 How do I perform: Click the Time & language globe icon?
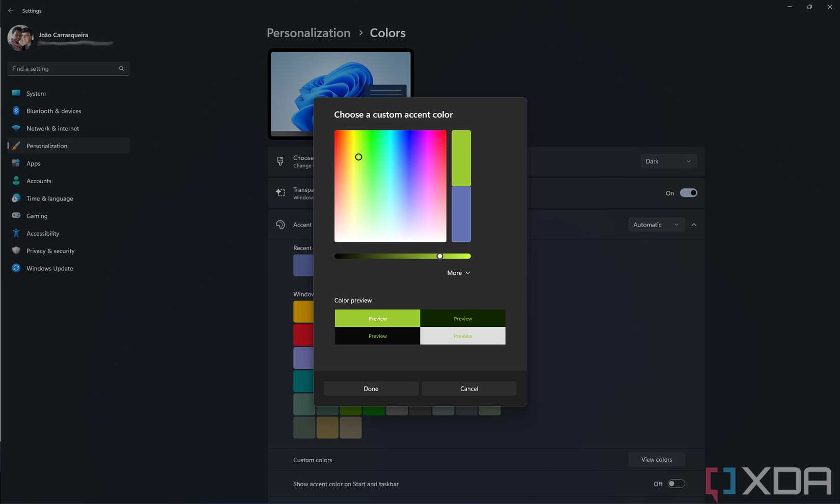click(x=16, y=198)
